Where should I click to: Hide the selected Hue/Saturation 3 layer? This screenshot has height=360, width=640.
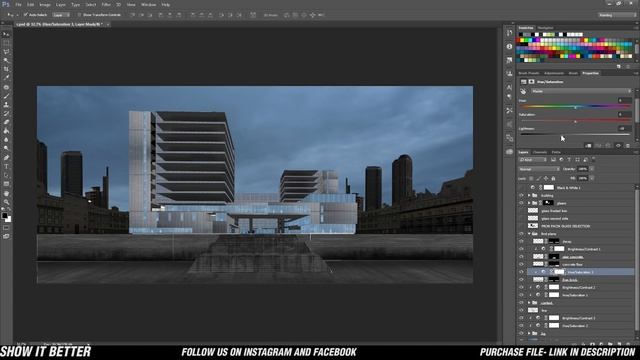(x=521, y=272)
